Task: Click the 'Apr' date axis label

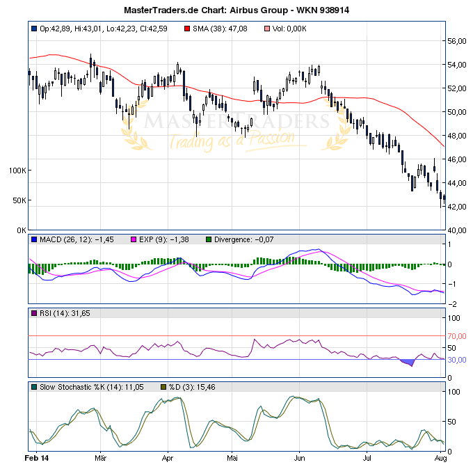Action: [x=168, y=459]
